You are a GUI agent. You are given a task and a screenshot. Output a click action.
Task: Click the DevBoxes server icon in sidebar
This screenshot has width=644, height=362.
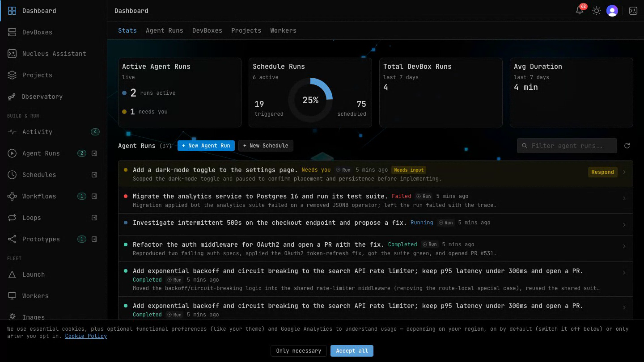coord(12,32)
